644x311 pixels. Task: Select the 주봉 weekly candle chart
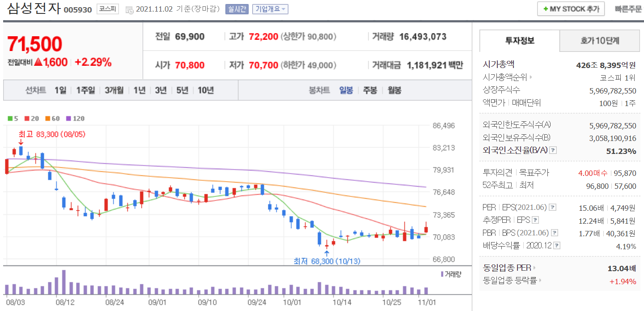click(370, 90)
